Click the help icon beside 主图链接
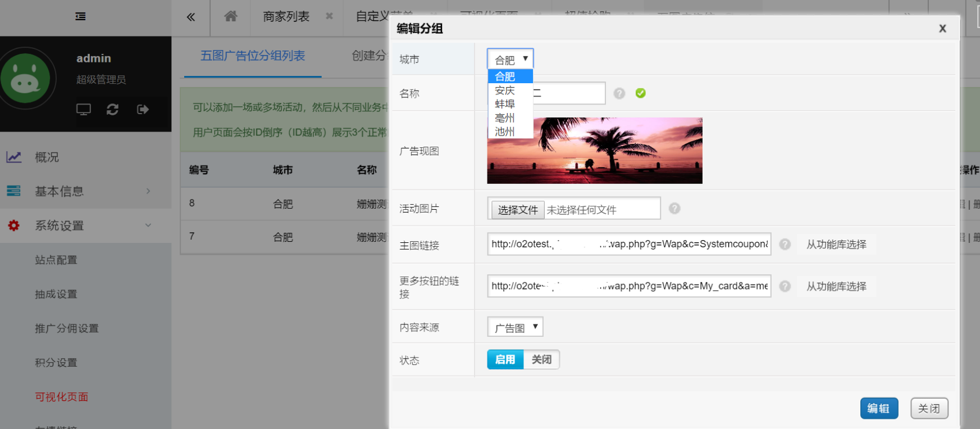The height and width of the screenshot is (429, 980). point(785,244)
